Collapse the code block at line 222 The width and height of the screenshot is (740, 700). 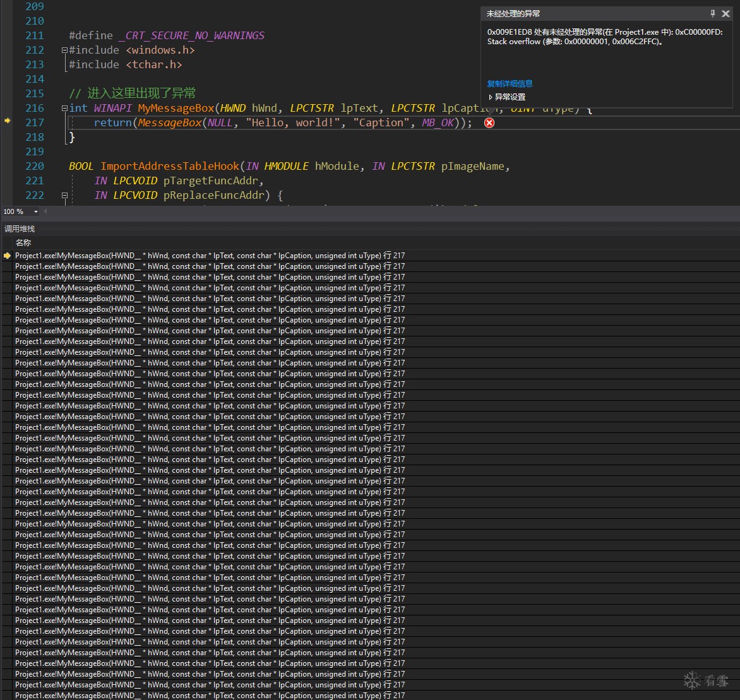(x=64, y=196)
